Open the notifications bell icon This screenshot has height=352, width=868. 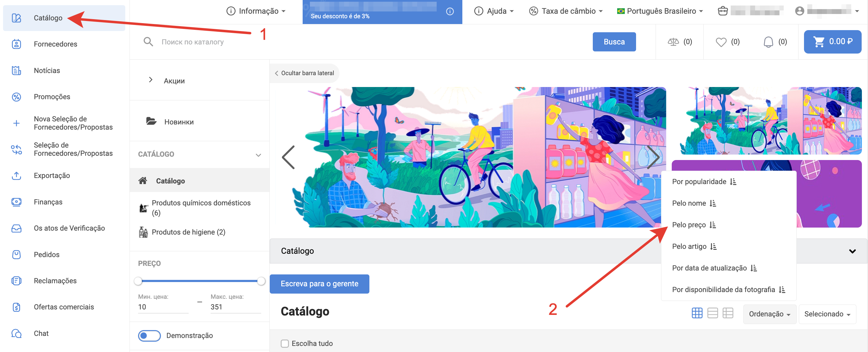(768, 42)
